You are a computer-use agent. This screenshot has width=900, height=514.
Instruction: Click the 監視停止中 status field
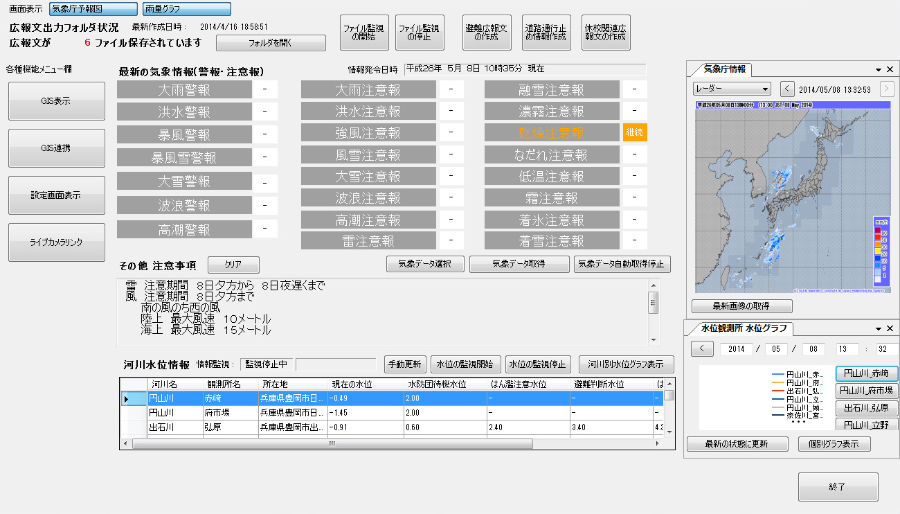(266, 364)
